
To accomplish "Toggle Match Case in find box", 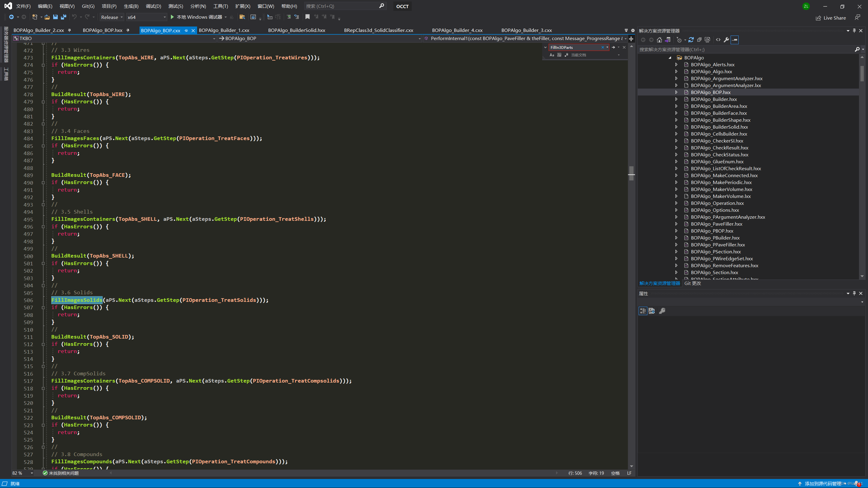I will tap(552, 55).
